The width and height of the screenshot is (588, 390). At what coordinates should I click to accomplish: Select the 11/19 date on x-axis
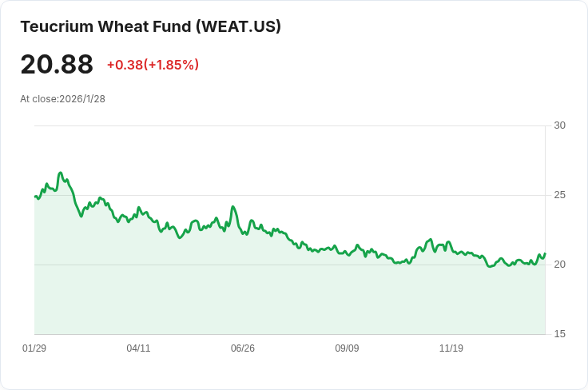451,348
